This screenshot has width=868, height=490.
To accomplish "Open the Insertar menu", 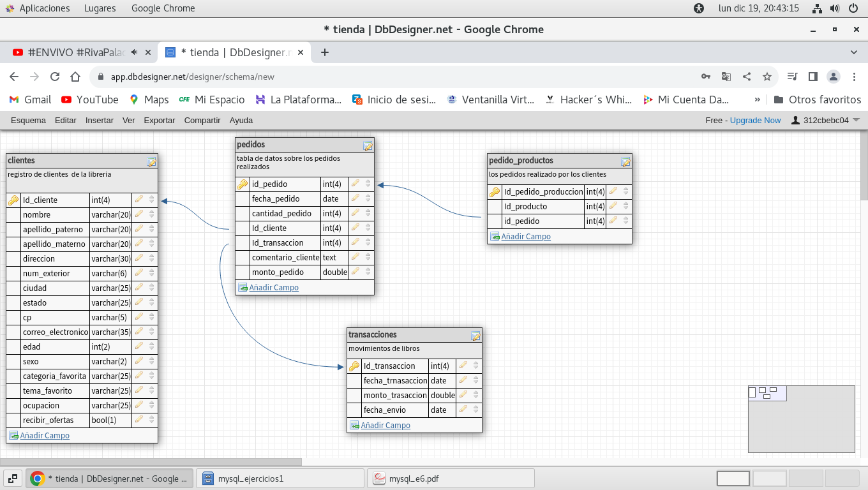I will (x=100, y=120).
